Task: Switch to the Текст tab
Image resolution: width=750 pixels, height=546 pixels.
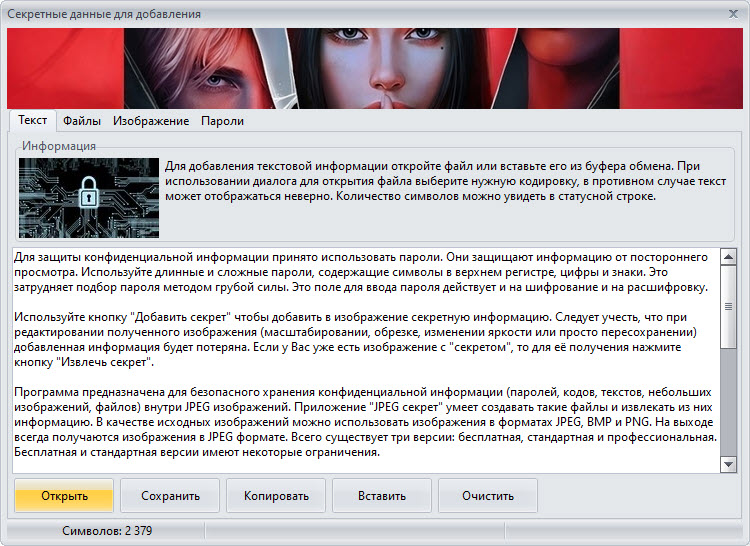Action: tap(32, 121)
